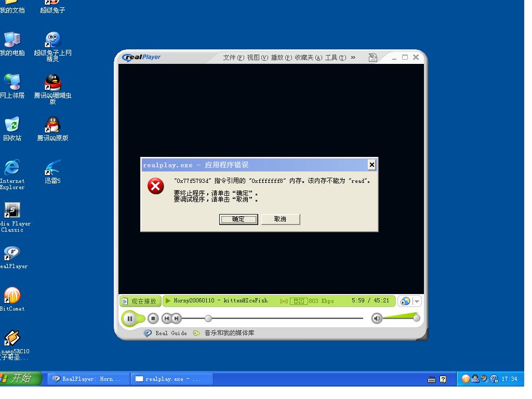Screen dimensions: 532x399
Task: Click the broadcast signal icon before stereo indicator
Action: (x=284, y=301)
